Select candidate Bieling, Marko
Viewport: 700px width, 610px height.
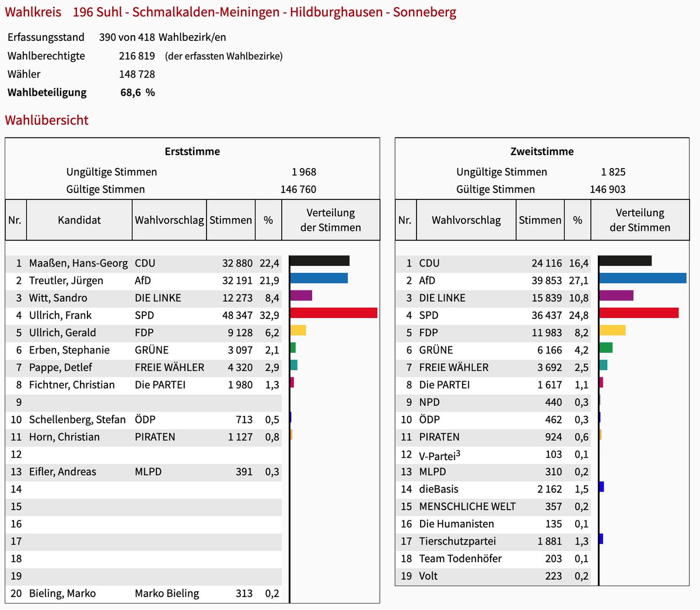(x=62, y=593)
